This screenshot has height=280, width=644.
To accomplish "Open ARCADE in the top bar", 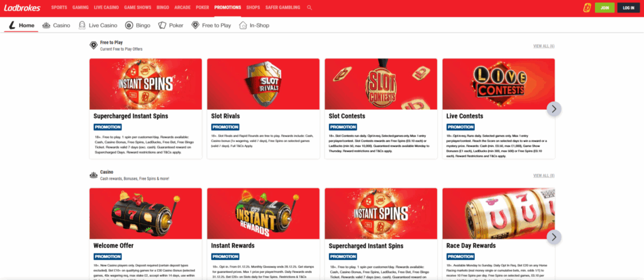I will [x=182, y=8].
